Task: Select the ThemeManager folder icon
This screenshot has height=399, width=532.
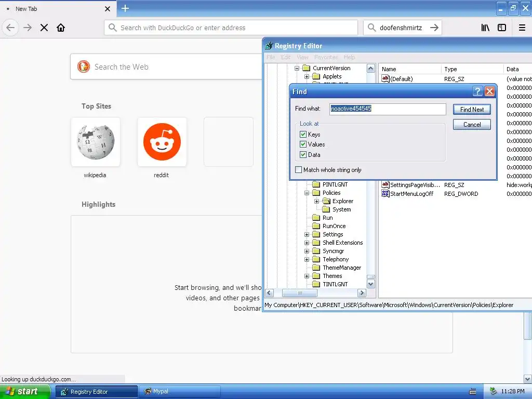Action: [x=316, y=268]
